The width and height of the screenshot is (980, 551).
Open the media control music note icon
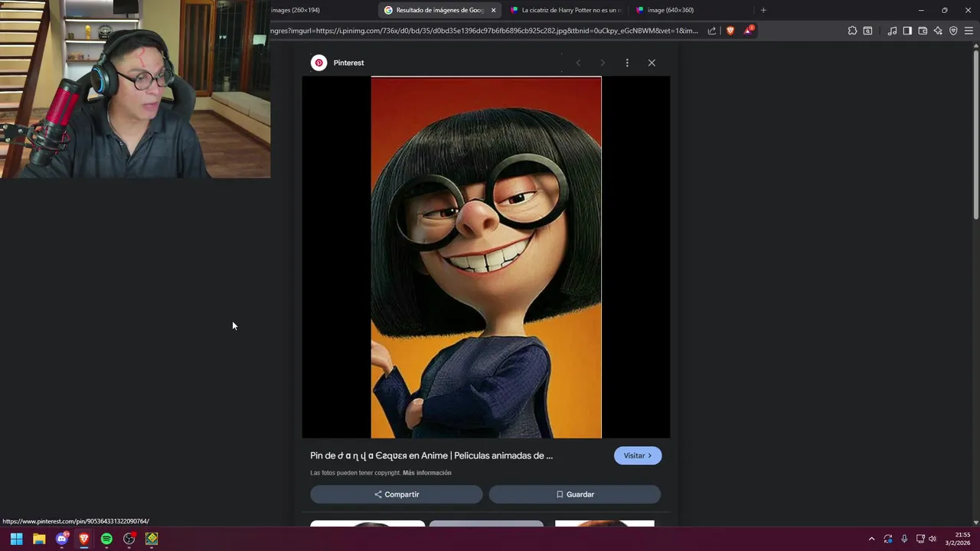(x=892, y=31)
